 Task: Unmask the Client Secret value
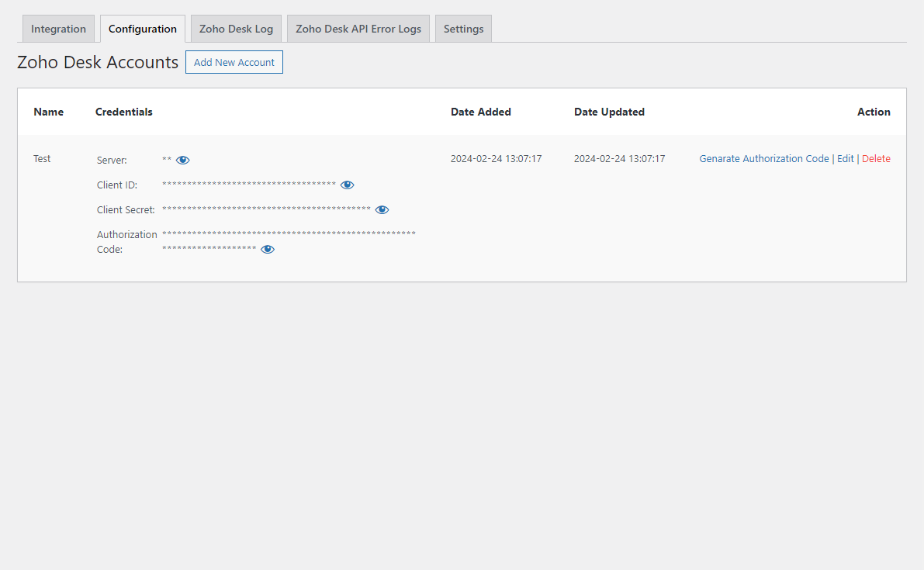[x=382, y=209]
